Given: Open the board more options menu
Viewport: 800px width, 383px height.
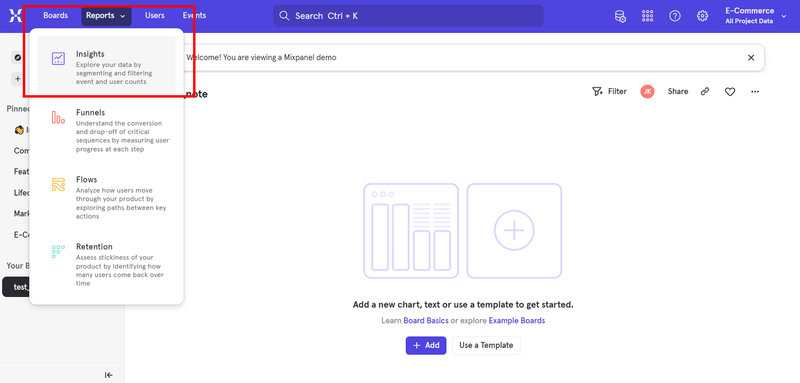Looking at the screenshot, I should pyautogui.click(x=755, y=92).
